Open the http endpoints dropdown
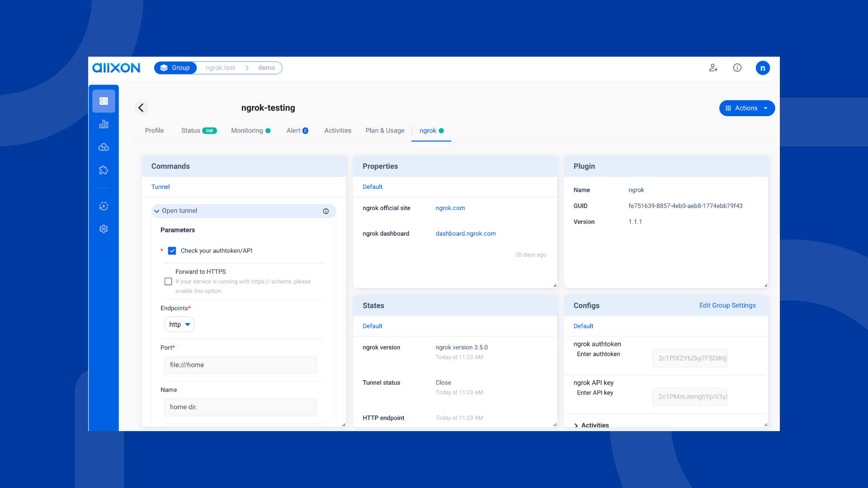The image size is (868, 488). (179, 324)
